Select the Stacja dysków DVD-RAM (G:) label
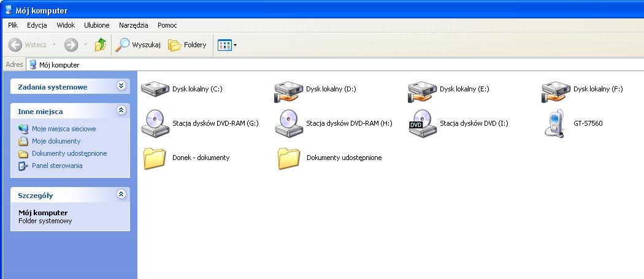644x279 pixels. (x=216, y=123)
